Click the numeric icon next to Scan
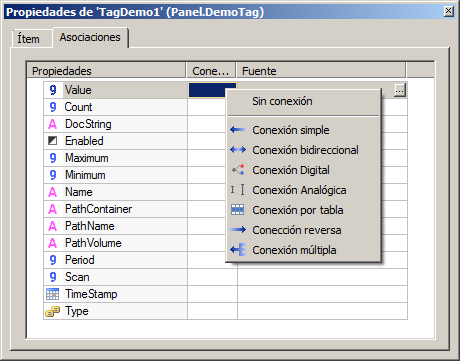Viewport: 460px width, 361px height. [53, 277]
